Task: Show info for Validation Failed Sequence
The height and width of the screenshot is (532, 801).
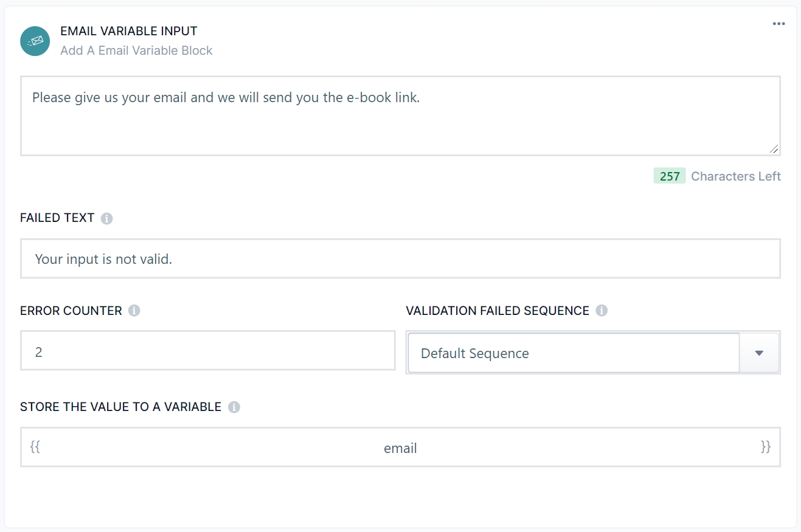Action: [602, 311]
